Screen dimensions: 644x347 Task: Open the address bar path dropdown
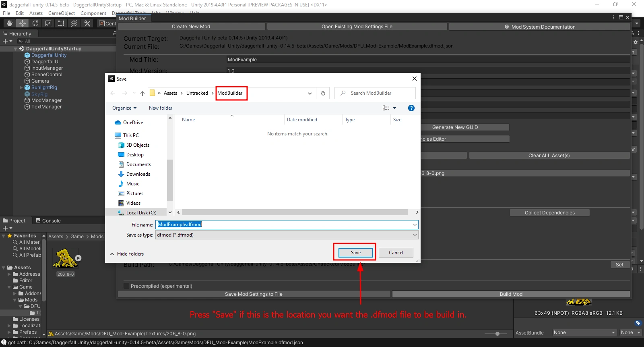point(310,93)
